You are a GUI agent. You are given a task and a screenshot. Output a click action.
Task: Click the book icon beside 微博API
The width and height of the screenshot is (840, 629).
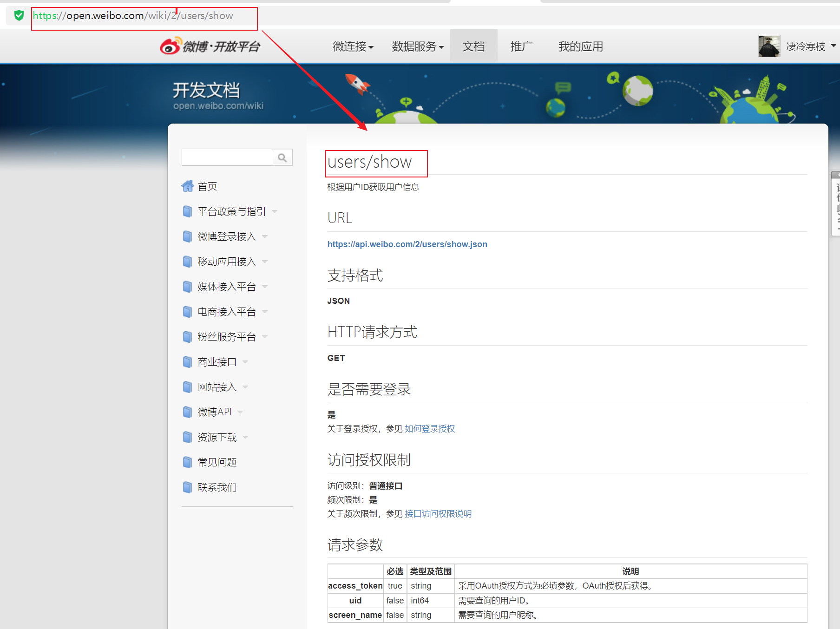pyautogui.click(x=188, y=412)
